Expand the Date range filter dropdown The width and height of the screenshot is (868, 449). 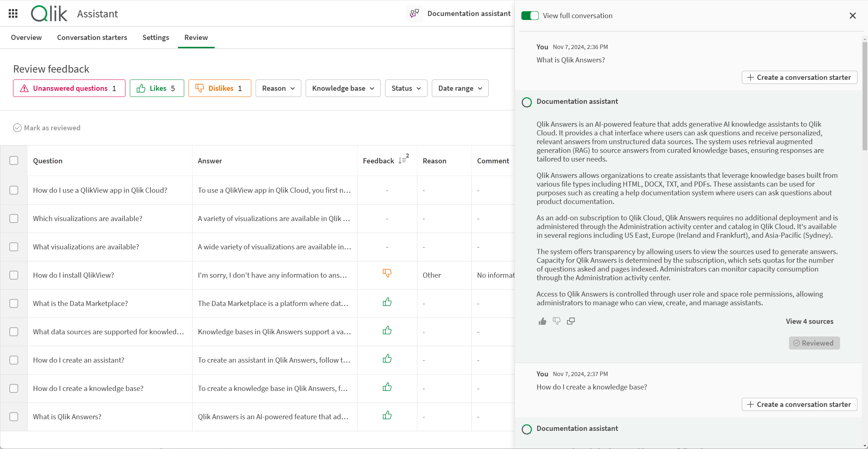coord(460,88)
